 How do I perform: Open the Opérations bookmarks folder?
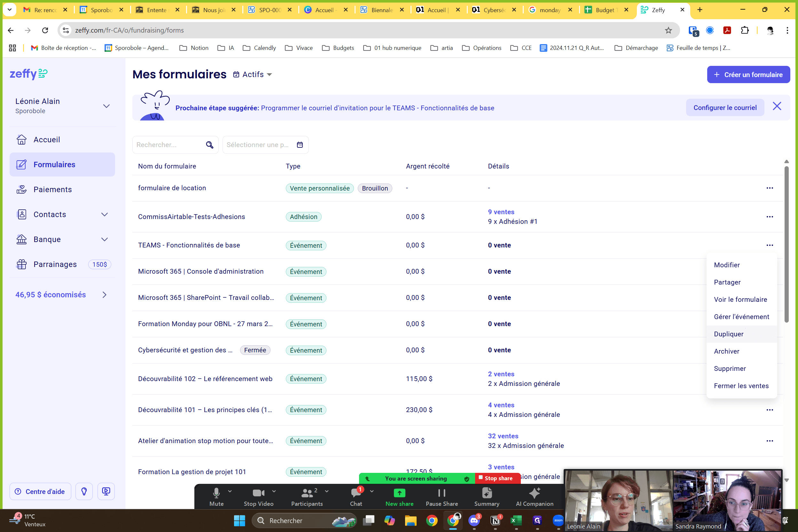(481, 48)
